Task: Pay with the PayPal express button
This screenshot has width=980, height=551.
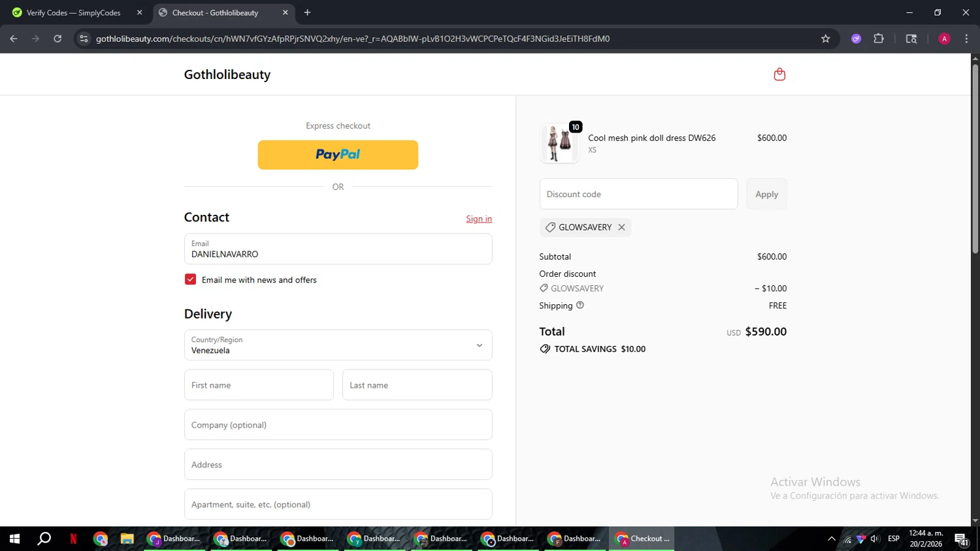Action: [x=338, y=155]
